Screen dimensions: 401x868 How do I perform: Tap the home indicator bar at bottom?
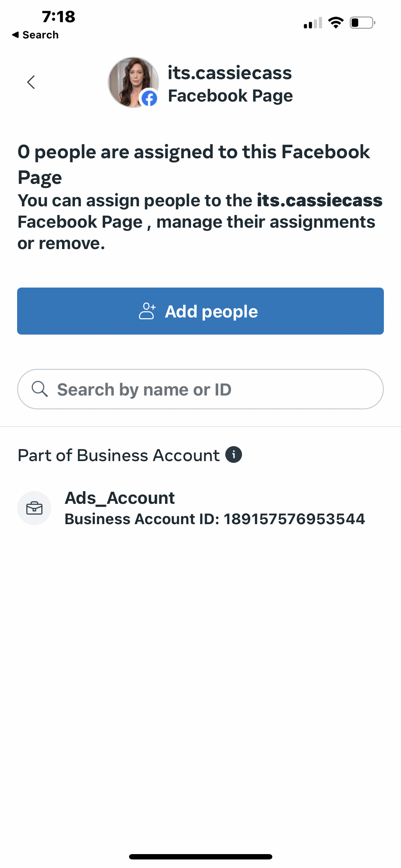200,857
